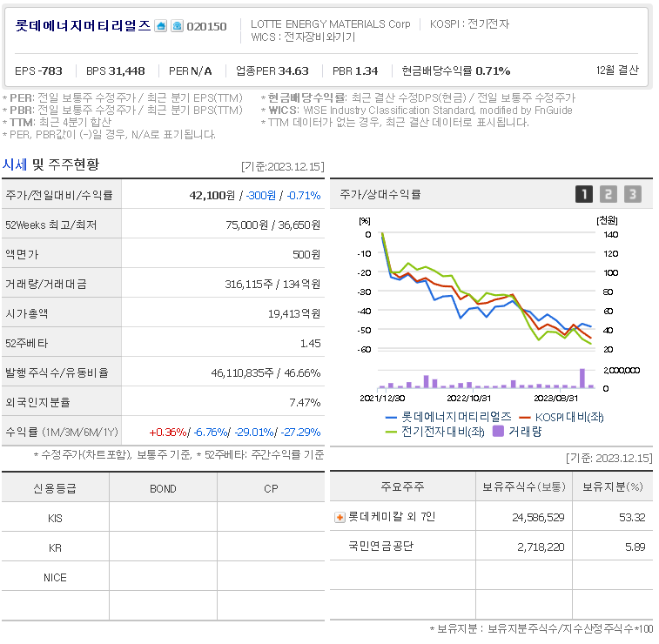This screenshot has height=644, width=659.
Task: Click the 42,100원 stock price value
Action: (212, 195)
